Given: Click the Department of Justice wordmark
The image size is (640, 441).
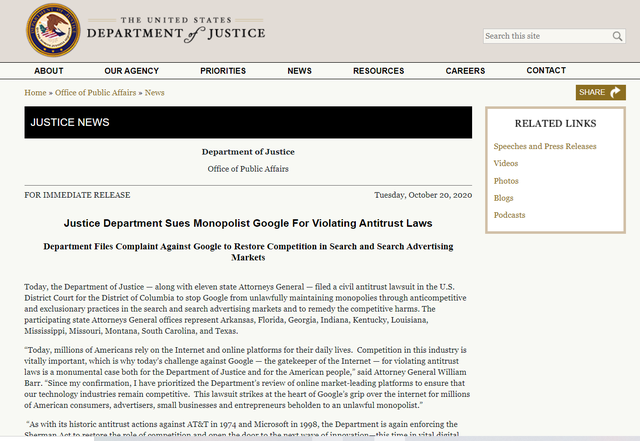Looking at the screenshot, I should click(176, 30).
